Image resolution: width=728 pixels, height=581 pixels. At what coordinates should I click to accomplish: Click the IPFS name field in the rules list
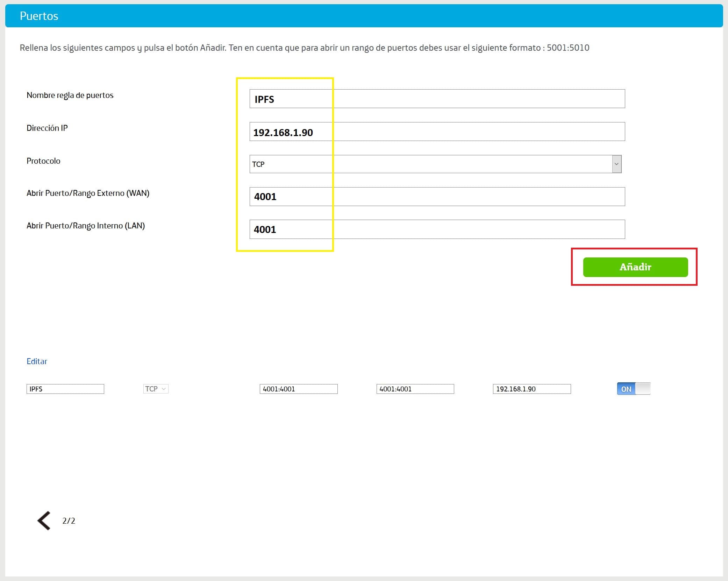pyautogui.click(x=65, y=389)
